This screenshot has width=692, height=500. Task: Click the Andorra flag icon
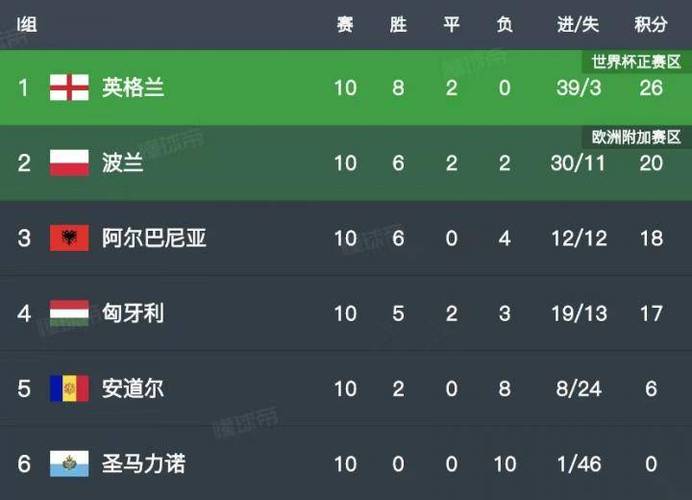click(69, 388)
